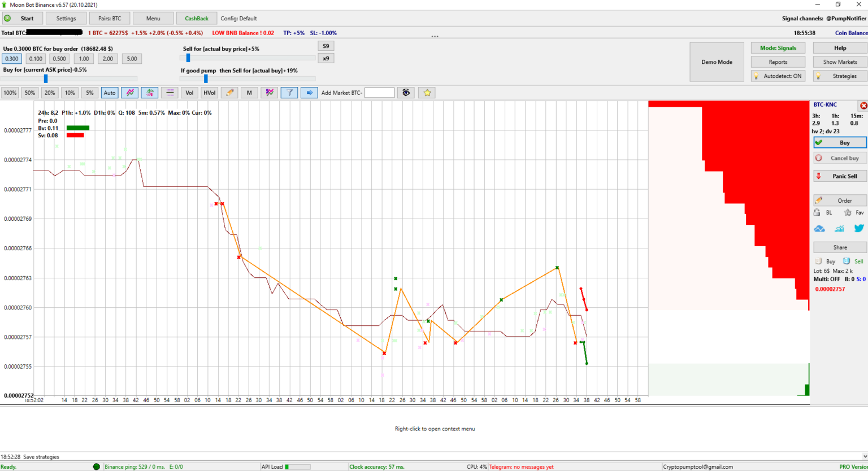This screenshot has height=471, width=868.
Task: Click the eye icon next to market field
Action: tap(406, 93)
